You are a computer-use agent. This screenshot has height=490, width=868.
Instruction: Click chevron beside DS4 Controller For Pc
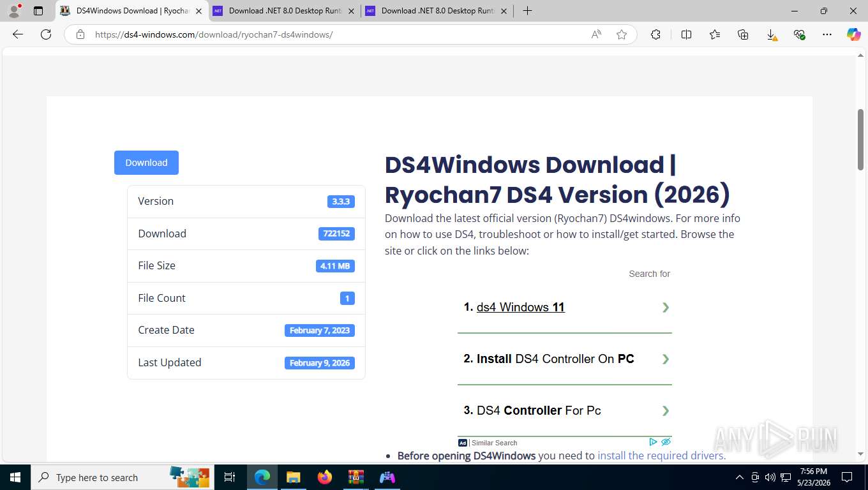point(665,411)
